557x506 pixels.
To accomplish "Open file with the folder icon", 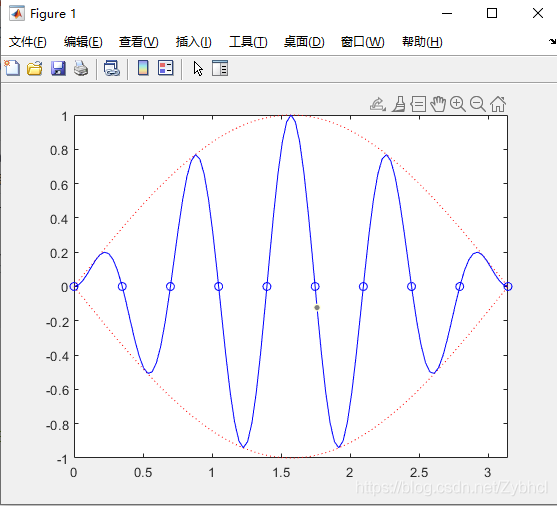I will pyautogui.click(x=35, y=68).
